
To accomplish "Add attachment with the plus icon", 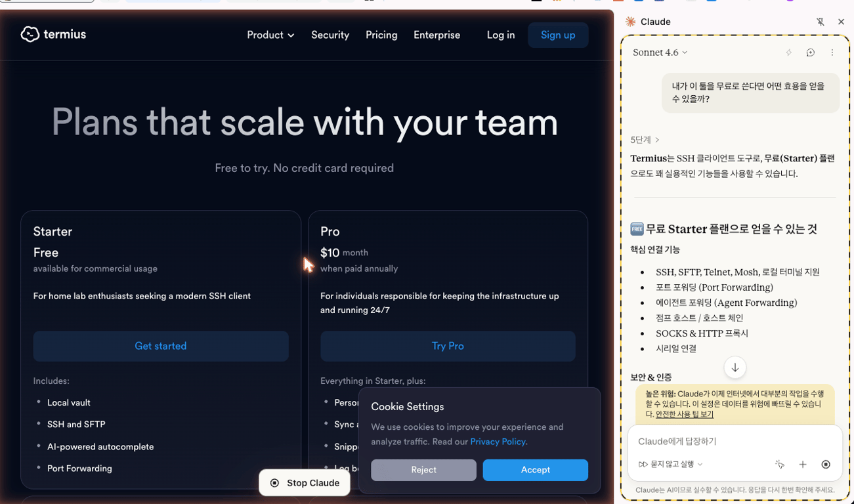I will [x=803, y=465].
